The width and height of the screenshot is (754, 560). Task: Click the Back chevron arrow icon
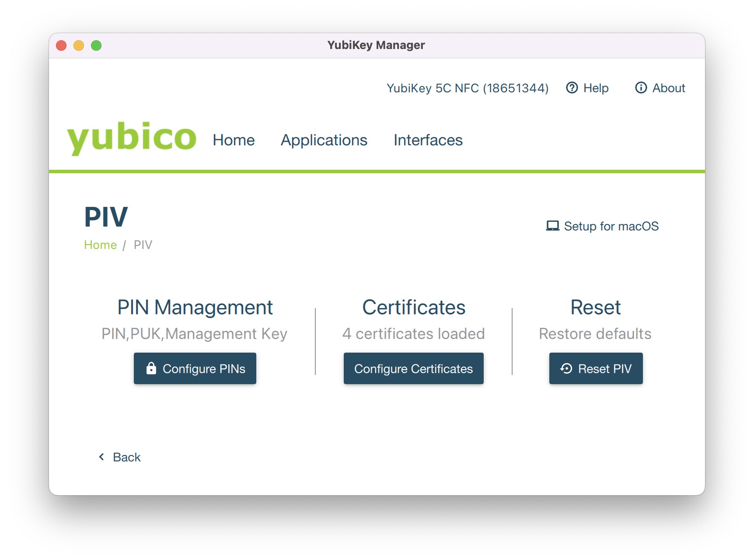[x=101, y=457]
